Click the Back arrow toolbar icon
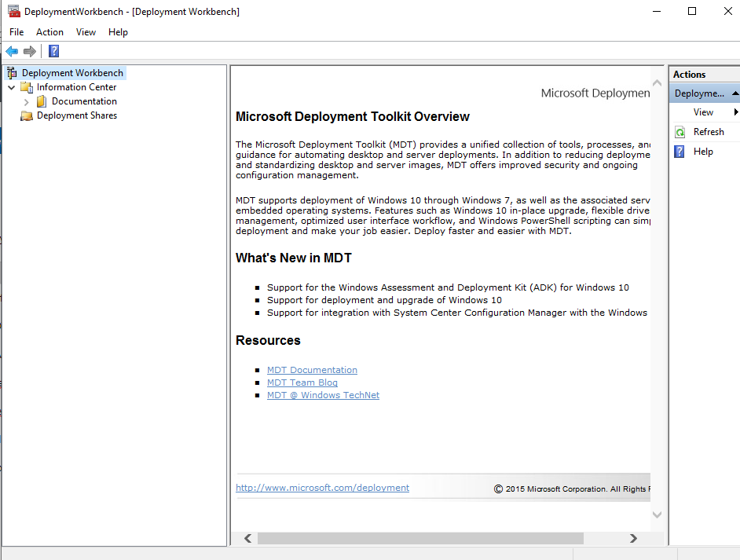The height and width of the screenshot is (560, 740). click(12, 51)
